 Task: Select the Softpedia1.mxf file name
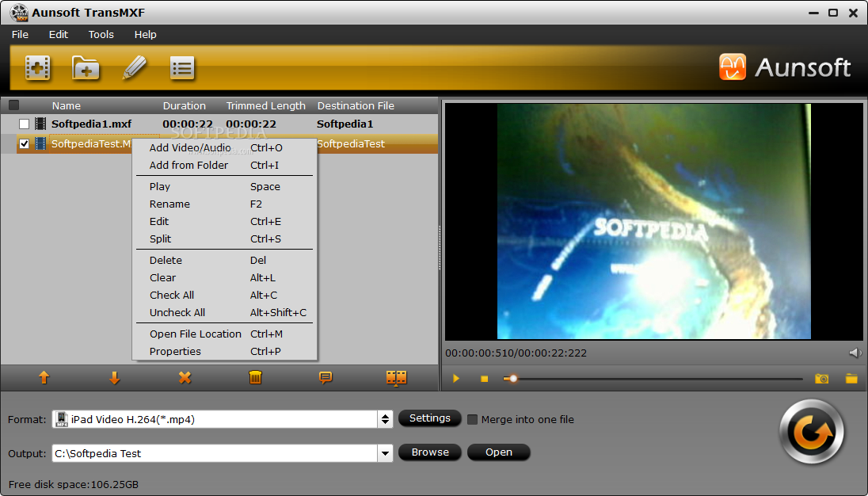click(91, 124)
